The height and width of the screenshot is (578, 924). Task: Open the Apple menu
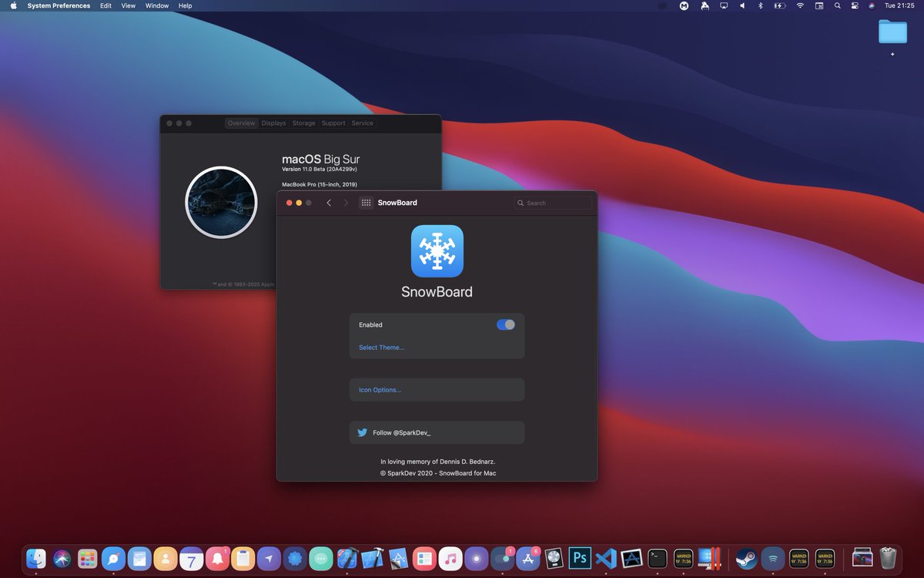tap(13, 5)
